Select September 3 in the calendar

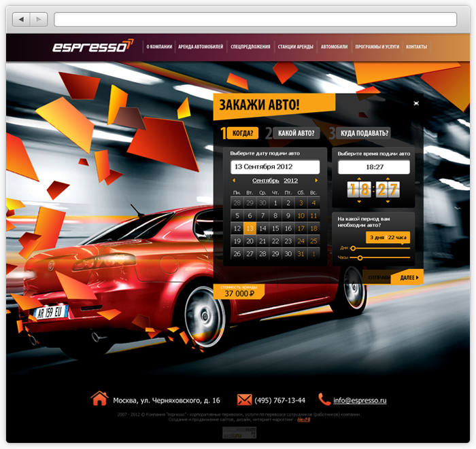pyautogui.click(x=301, y=203)
